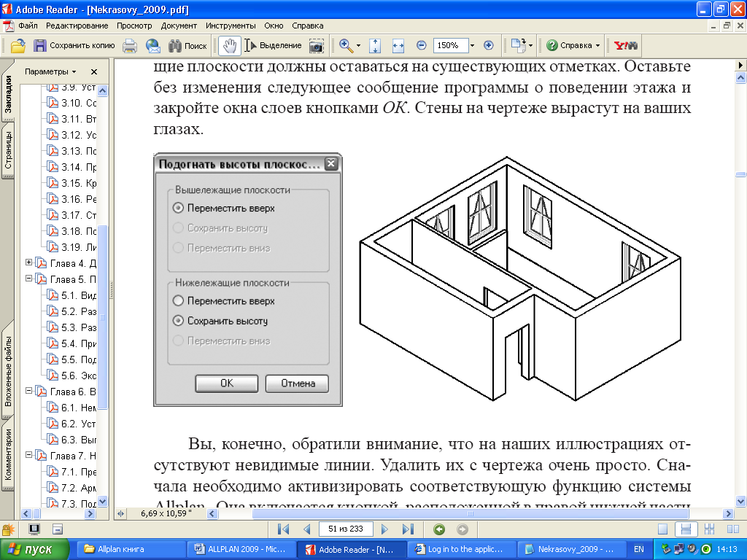The width and height of the screenshot is (747, 560).
Task: Switch to the Вложенные файлы side tab
Action: coord(8,371)
